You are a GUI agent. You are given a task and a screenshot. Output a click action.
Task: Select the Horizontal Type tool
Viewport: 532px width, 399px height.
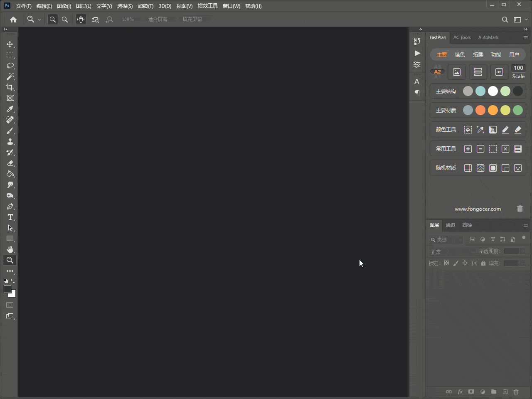click(x=10, y=217)
